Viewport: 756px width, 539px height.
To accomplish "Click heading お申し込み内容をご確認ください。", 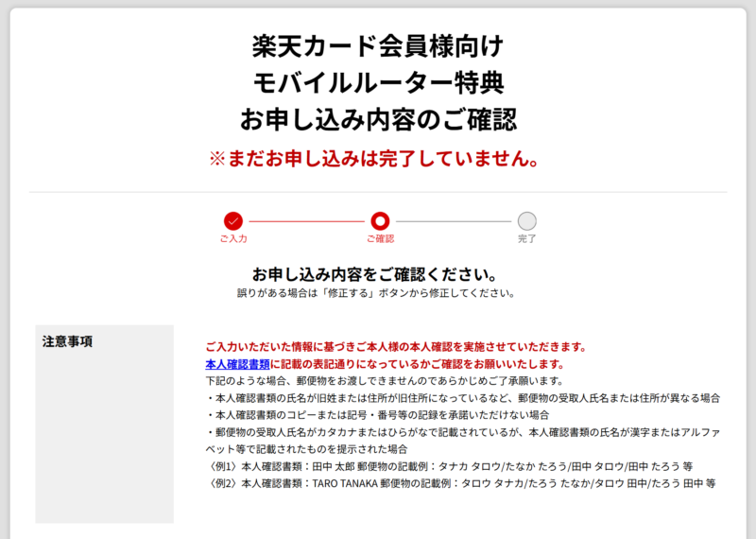I will [374, 274].
